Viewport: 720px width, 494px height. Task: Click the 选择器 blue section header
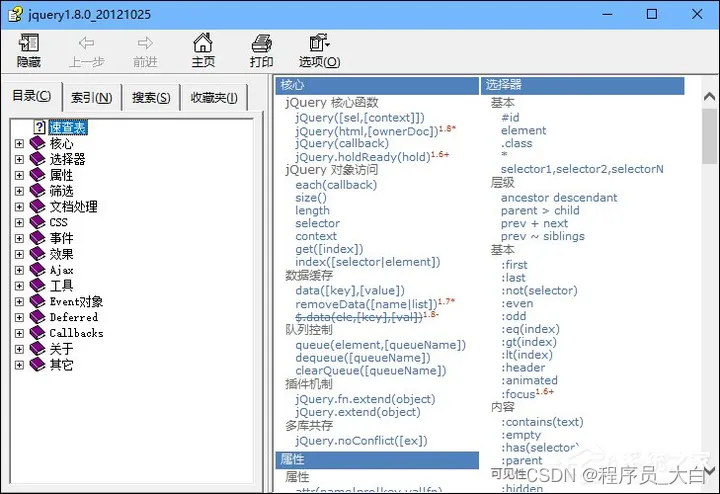coord(583,85)
